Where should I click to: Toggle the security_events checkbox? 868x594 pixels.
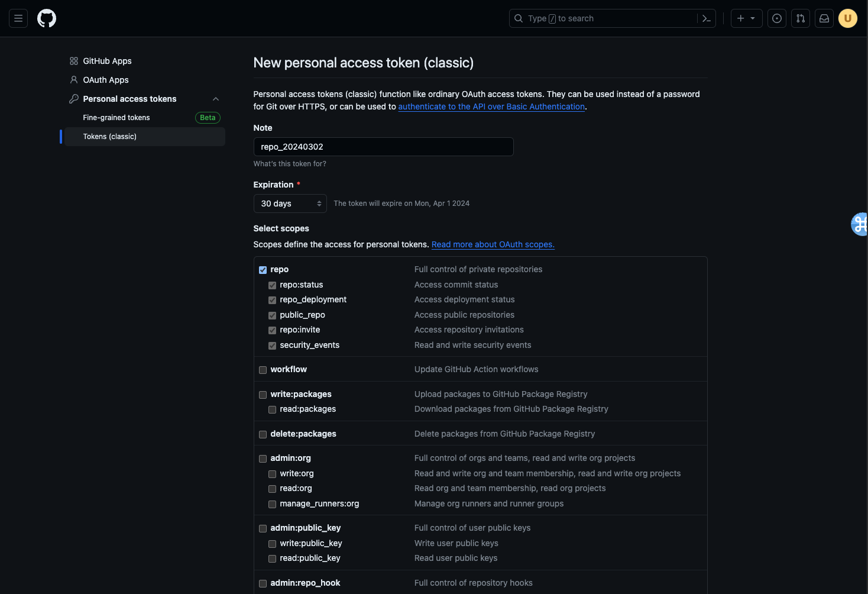(272, 346)
